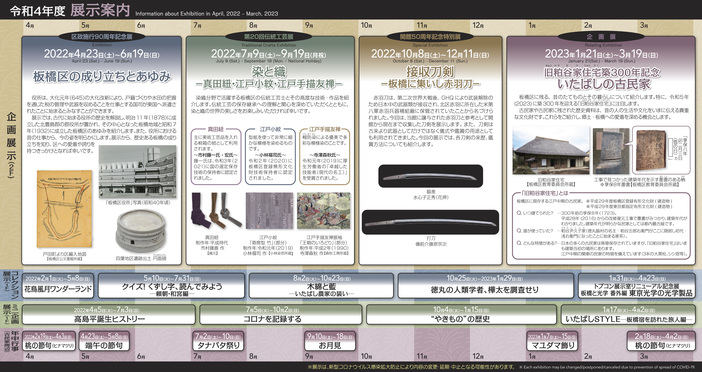
Task: View the round 円面硯 inkstone photo
Action: [x=141, y=231]
